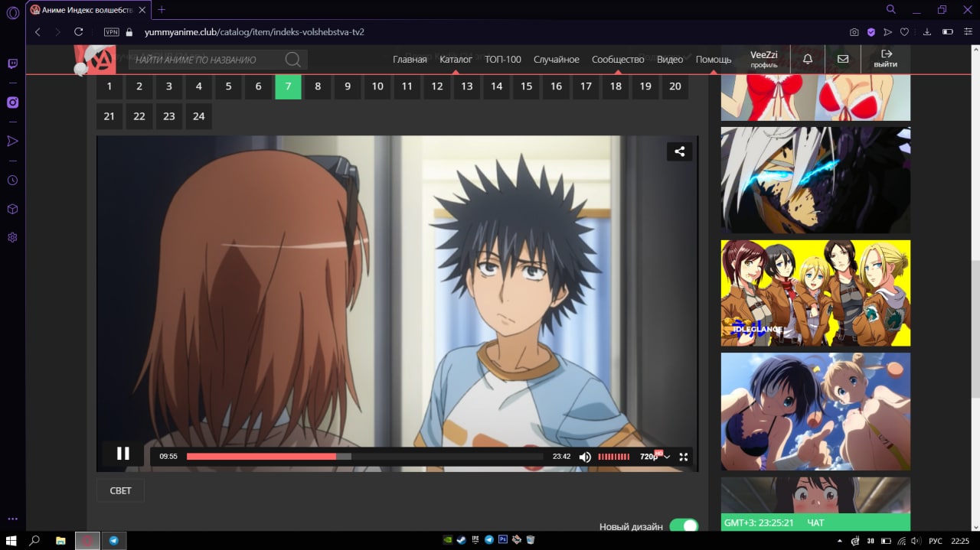Open Windows Start menu
The width and height of the screenshot is (980, 550).
[x=11, y=540]
